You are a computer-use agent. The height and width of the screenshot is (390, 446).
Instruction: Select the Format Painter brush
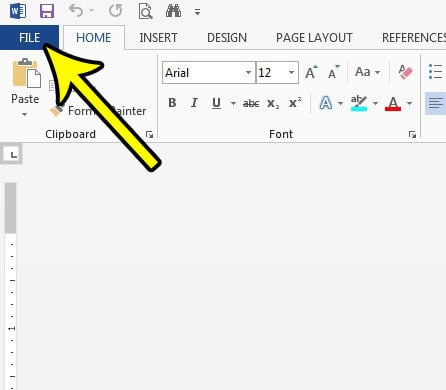point(57,111)
